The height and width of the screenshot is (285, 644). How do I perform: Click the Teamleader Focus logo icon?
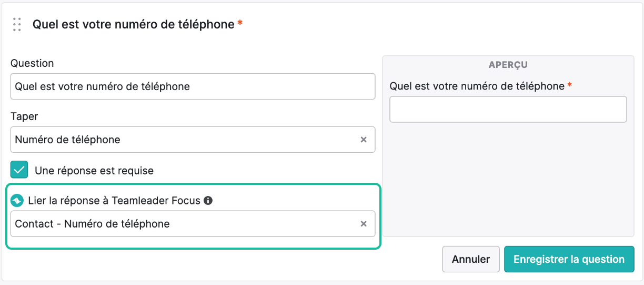click(x=17, y=201)
